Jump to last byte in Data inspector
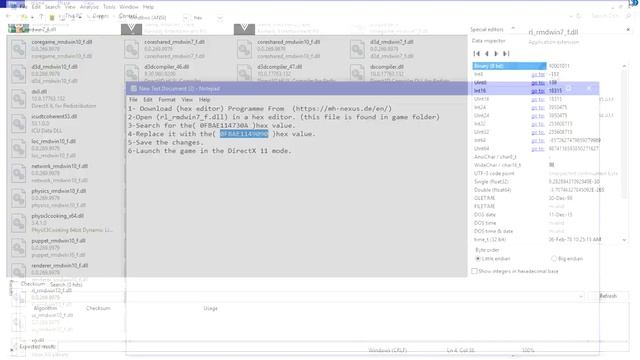The image size is (640, 360). pos(506,53)
